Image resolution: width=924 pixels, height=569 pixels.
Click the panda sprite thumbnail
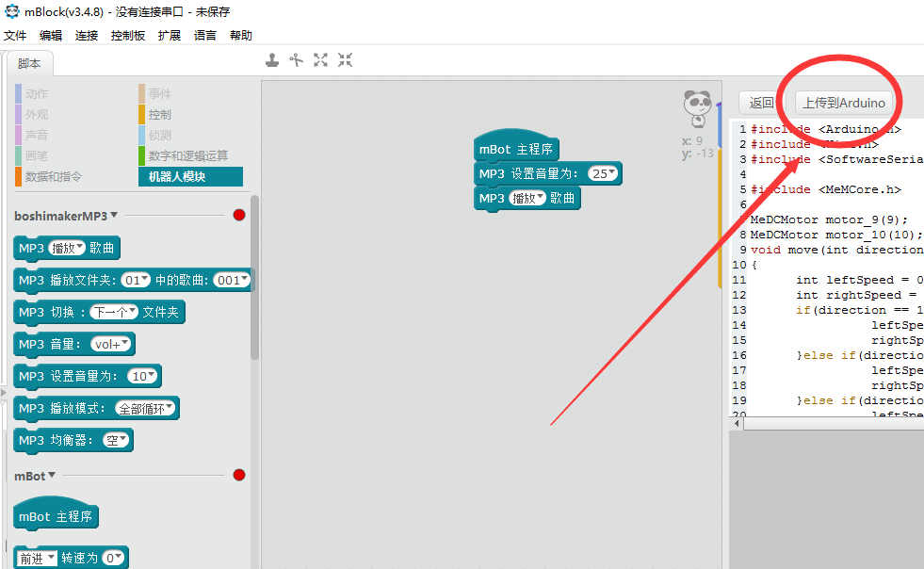point(698,108)
